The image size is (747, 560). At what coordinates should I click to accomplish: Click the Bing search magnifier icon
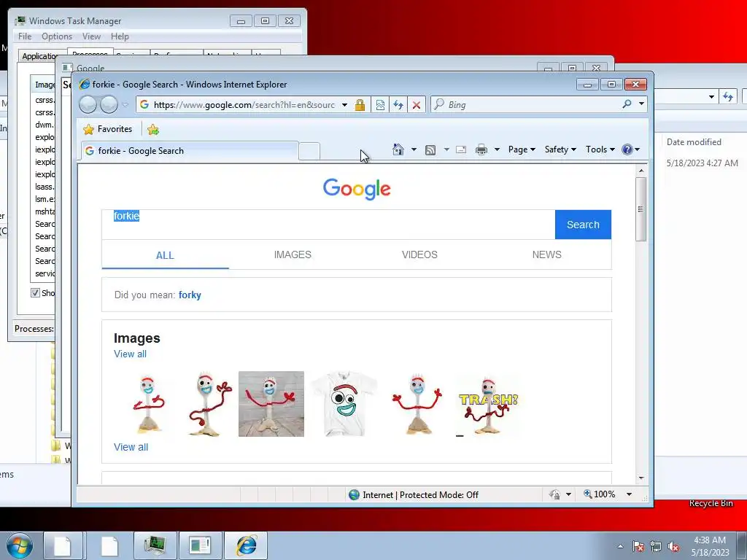[x=627, y=104]
